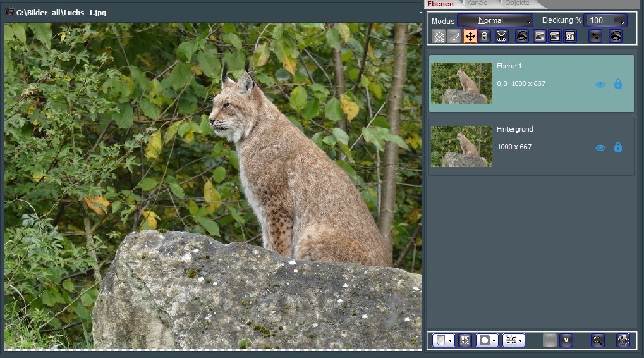Viewport: 644px width, 358px height.
Task: Click the scissors icon in the layers toolbar
Action: [x=502, y=36]
